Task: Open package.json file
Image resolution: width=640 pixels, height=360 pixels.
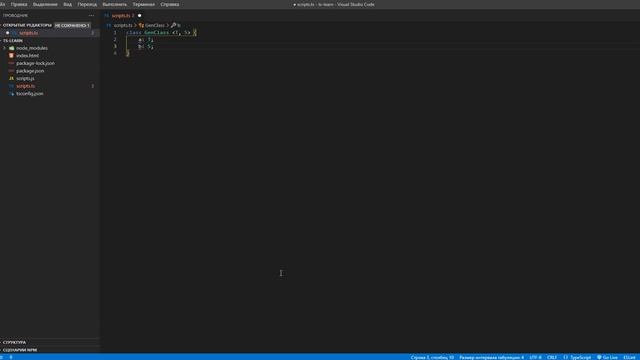Action: tap(30, 71)
